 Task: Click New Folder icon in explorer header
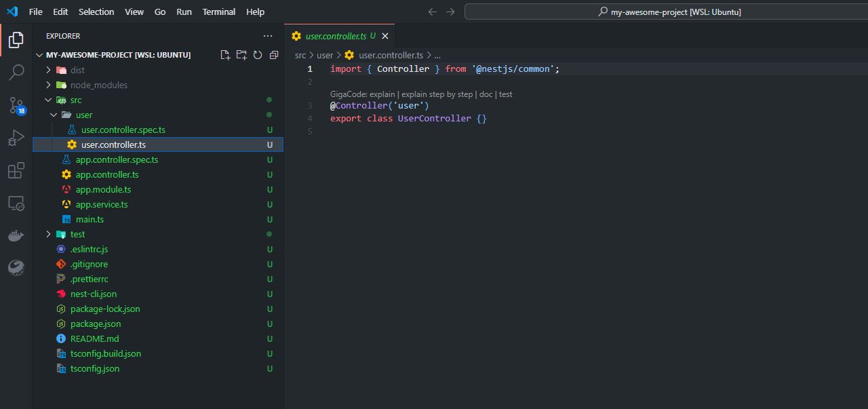coord(241,55)
